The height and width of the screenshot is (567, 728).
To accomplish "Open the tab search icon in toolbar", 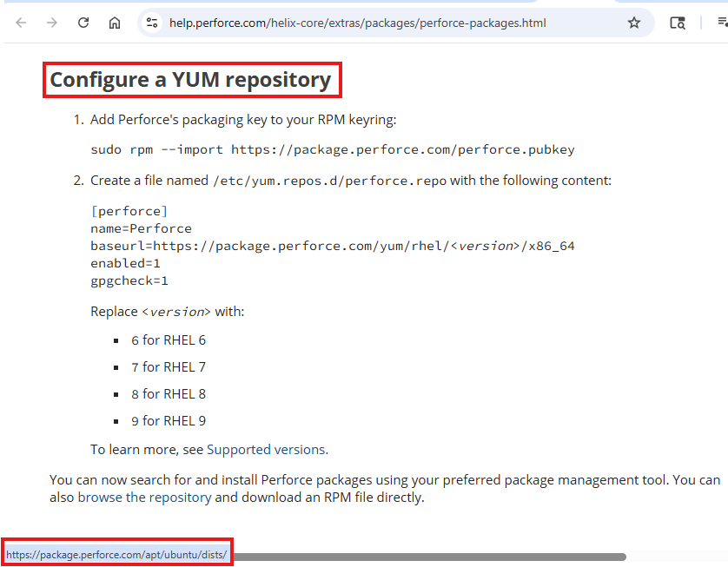I will 678,23.
